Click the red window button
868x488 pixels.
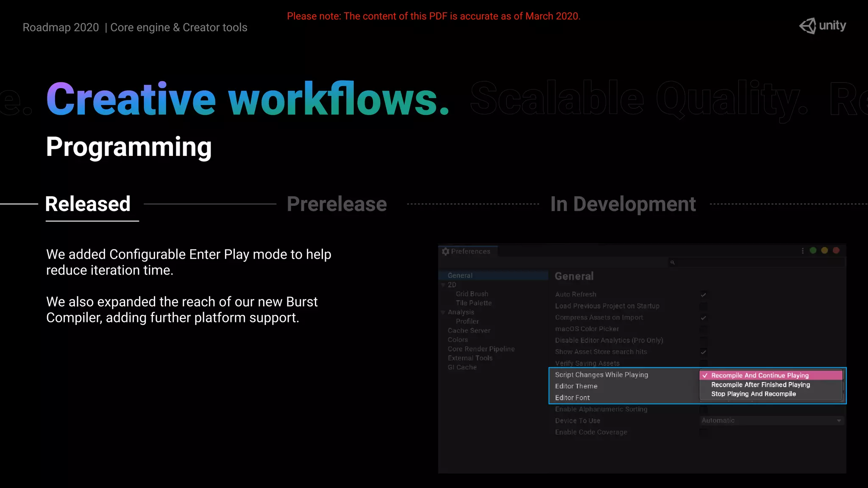point(836,251)
